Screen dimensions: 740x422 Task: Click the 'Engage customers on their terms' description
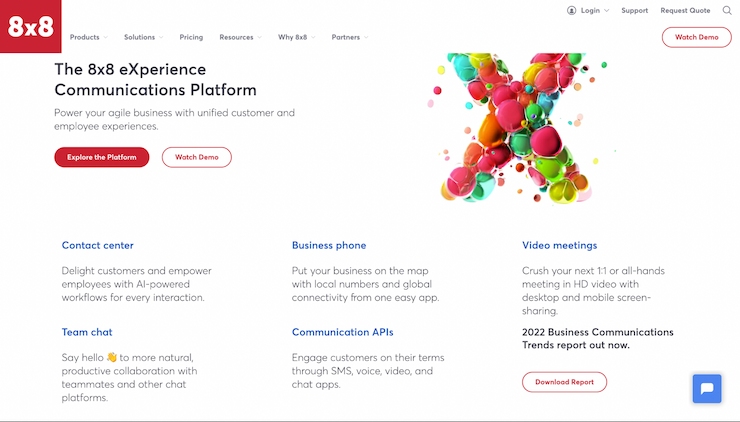click(368, 371)
